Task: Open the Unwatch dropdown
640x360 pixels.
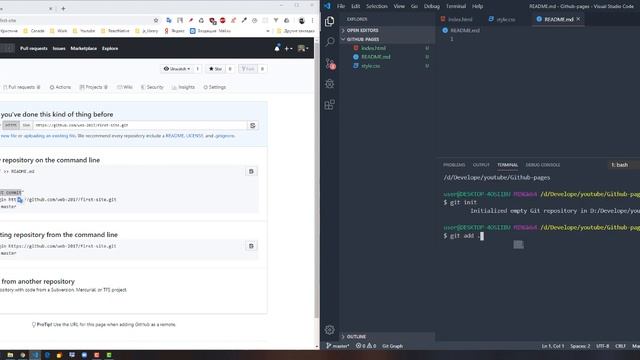Action: click(177, 69)
